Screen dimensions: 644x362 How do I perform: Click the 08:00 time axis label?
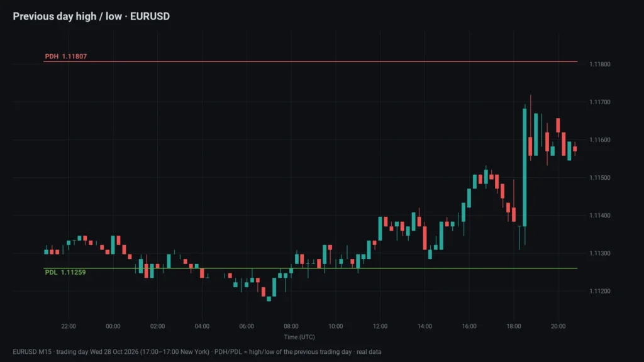click(291, 326)
